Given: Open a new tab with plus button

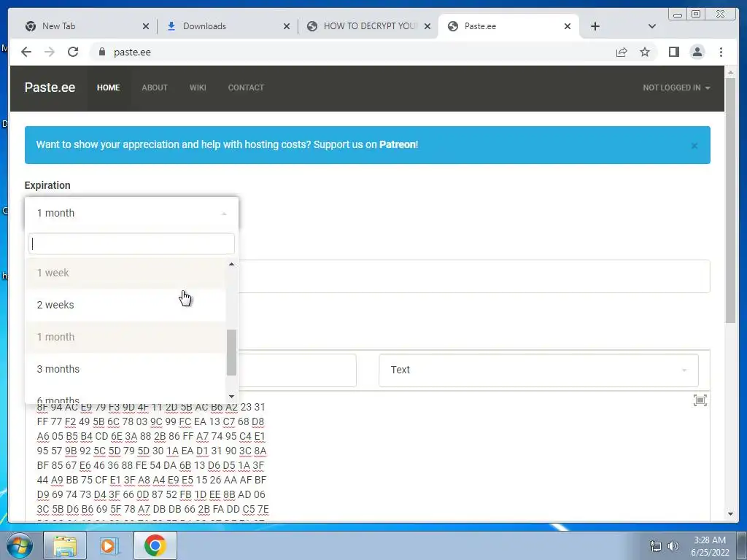Looking at the screenshot, I should click(x=595, y=26).
